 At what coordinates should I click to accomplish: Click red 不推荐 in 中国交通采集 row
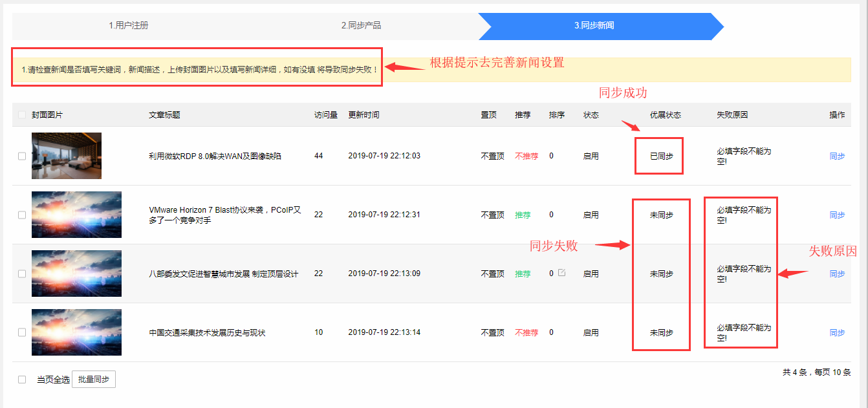coord(526,332)
